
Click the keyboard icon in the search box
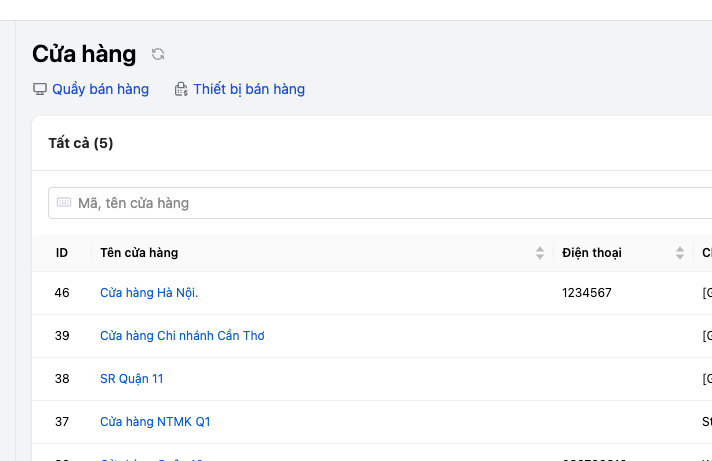(64, 203)
